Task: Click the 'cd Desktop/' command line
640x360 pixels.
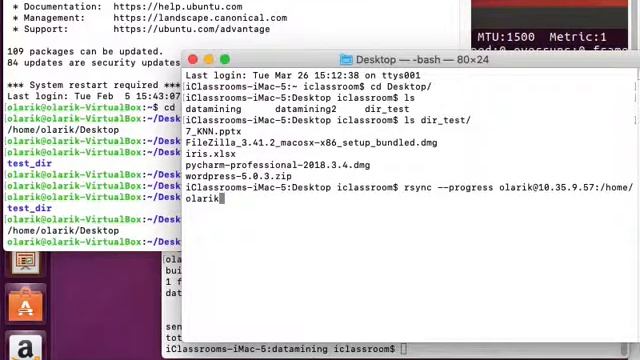Action: click(308, 87)
